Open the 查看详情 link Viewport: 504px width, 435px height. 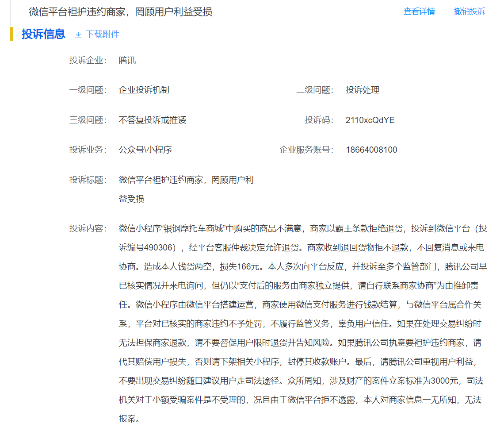(x=419, y=12)
